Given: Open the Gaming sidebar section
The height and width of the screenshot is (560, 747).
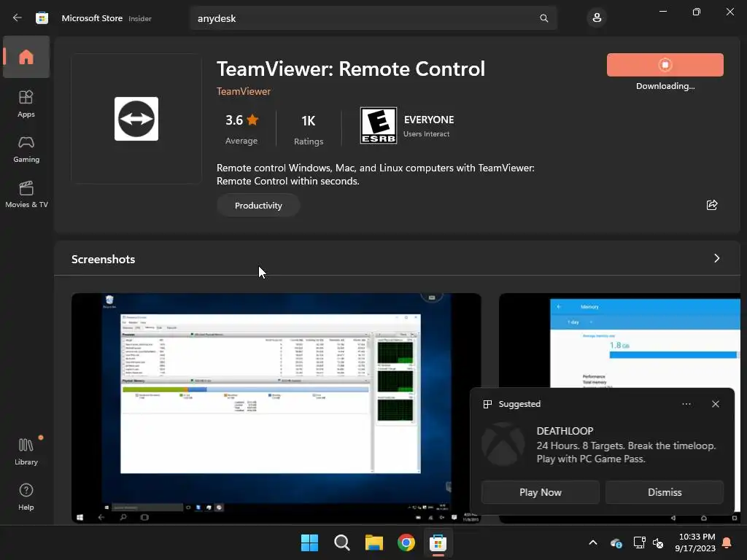Looking at the screenshot, I should [26, 149].
